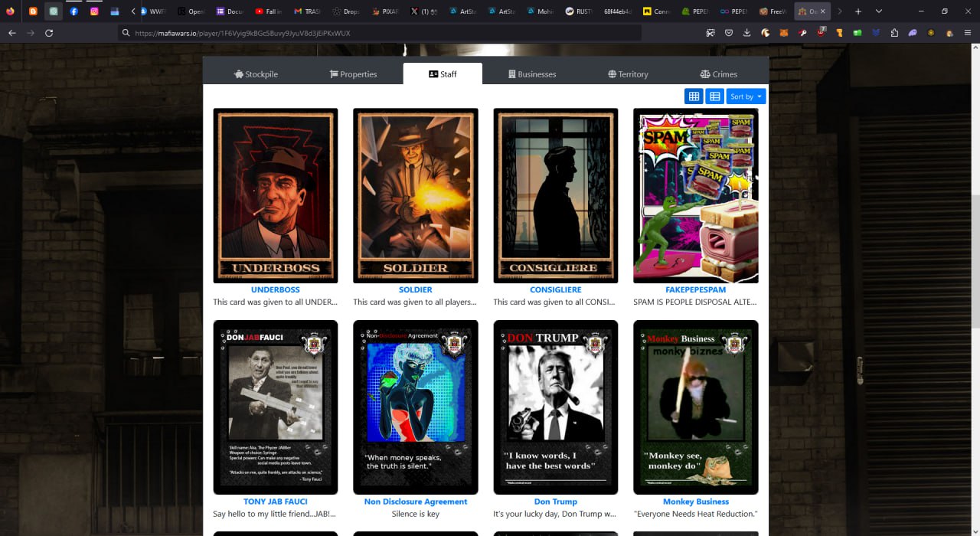980x536 pixels.
Task: Open a new browser tab
Action: [858, 11]
